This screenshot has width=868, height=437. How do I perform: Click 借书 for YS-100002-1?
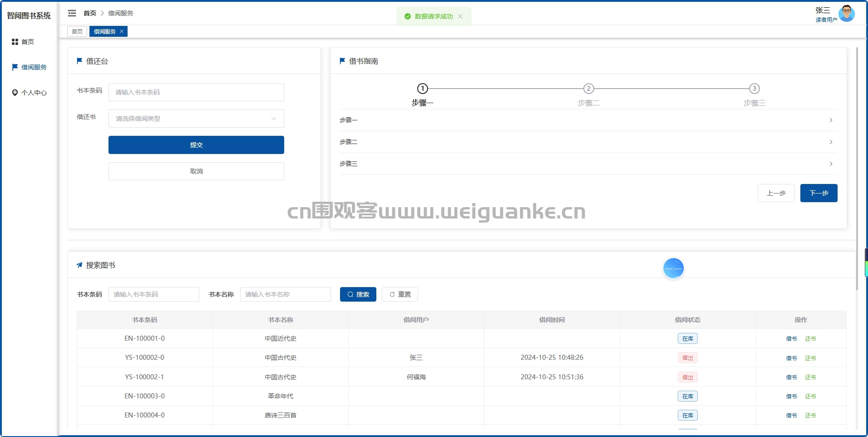[x=791, y=377]
